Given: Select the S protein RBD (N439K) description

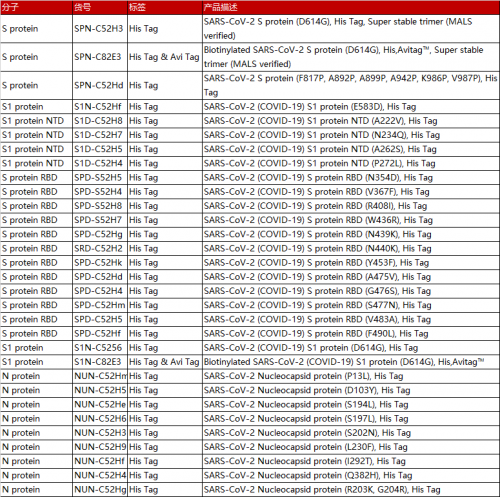Looking at the screenshot, I should [x=318, y=234].
